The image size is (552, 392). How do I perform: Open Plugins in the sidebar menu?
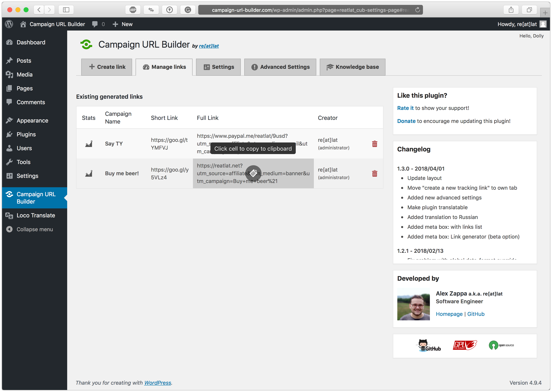tap(26, 135)
